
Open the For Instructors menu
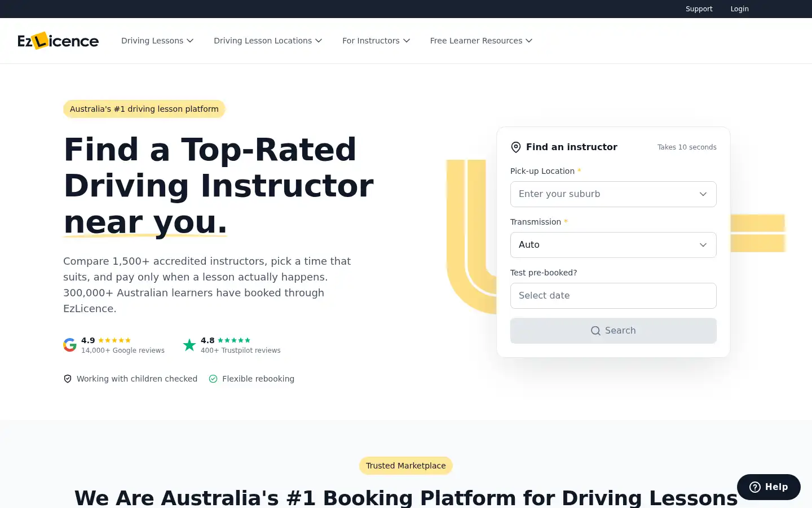(376, 41)
